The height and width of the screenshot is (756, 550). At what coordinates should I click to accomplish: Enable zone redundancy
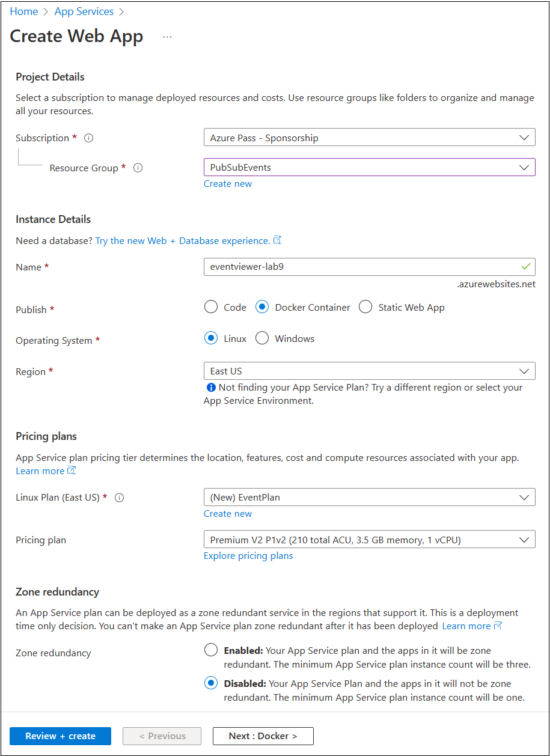click(211, 650)
